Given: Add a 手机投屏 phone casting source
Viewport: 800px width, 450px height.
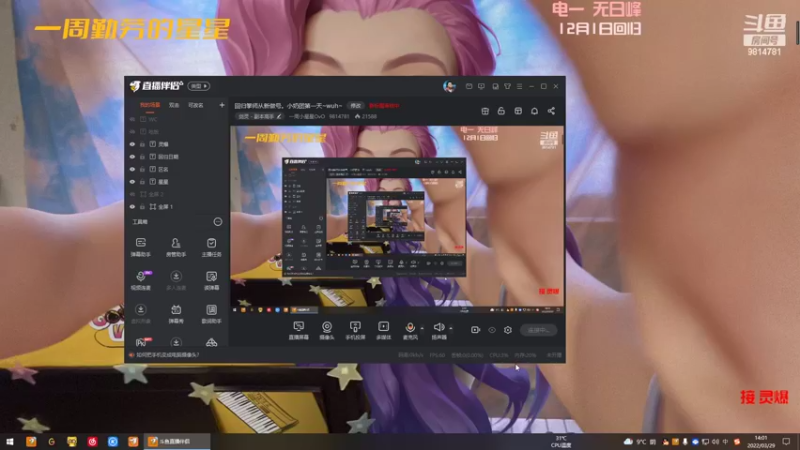Looking at the screenshot, I should (x=355, y=330).
